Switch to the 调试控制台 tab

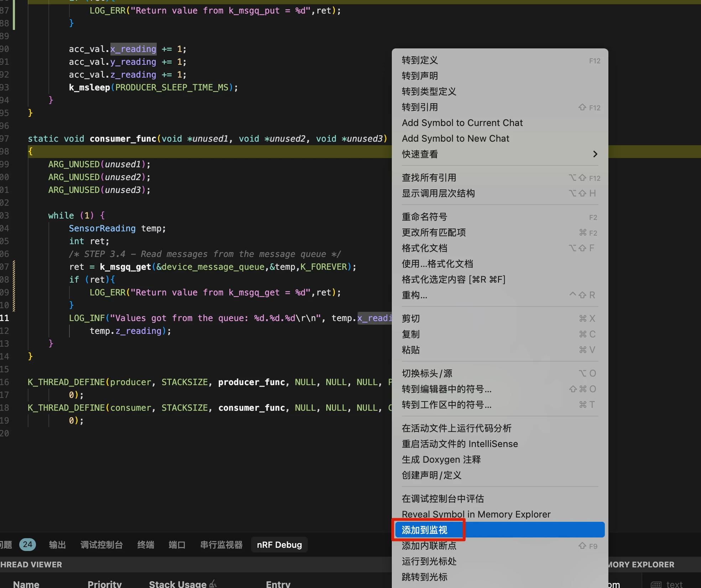pos(102,545)
